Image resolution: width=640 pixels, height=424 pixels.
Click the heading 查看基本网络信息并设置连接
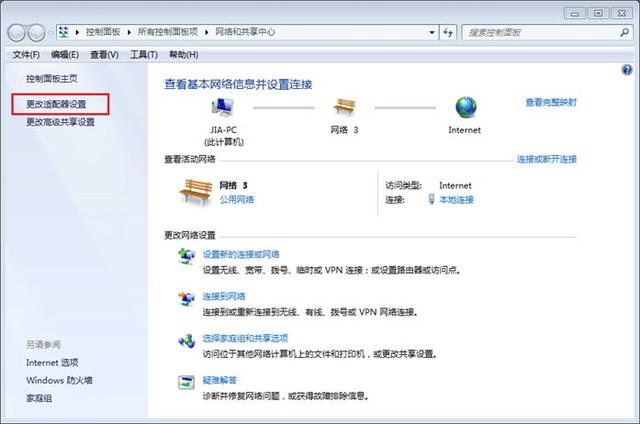[238, 84]
